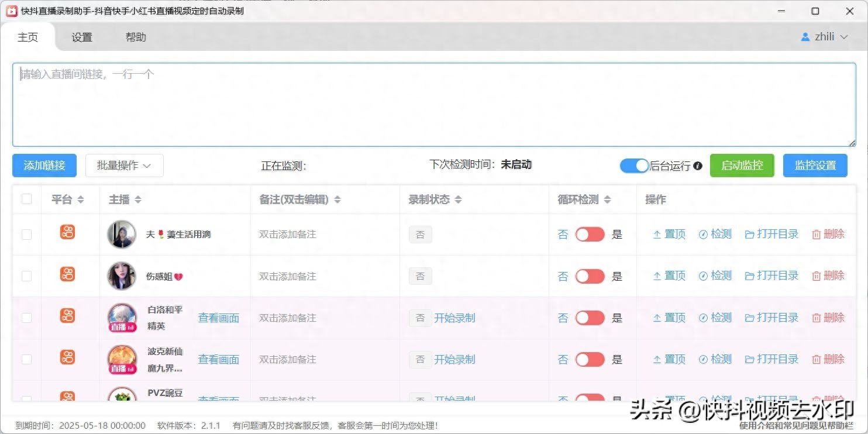Sort the table by 录制状态 column
The height and width of the screenshot is (434, 868).
click(x=458, y=199)
